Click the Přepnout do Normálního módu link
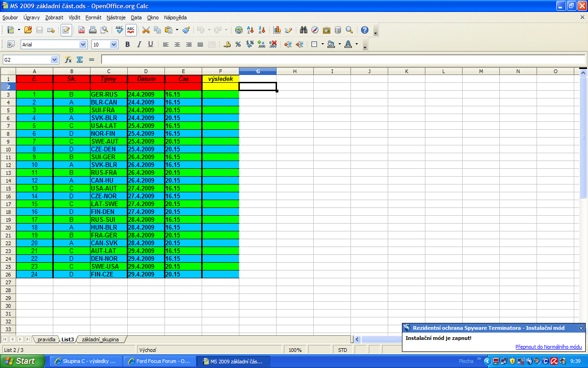This screenshot has width=588, height=368. tap(548, 347)
